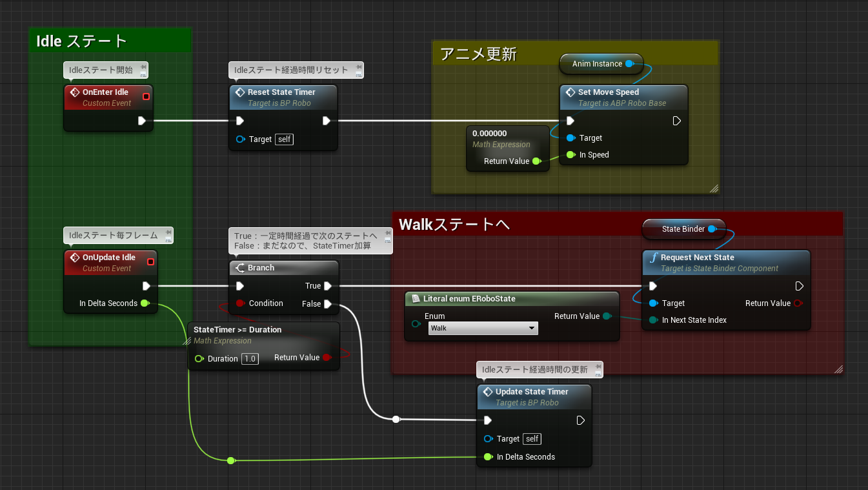Click the True/False Branch explanation comment bubble
868x490 pixels.
point(311,240)
